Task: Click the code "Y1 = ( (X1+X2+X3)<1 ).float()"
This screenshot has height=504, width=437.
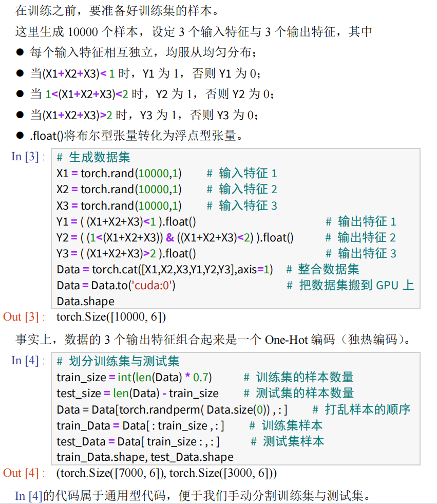Action: point(126,221)
